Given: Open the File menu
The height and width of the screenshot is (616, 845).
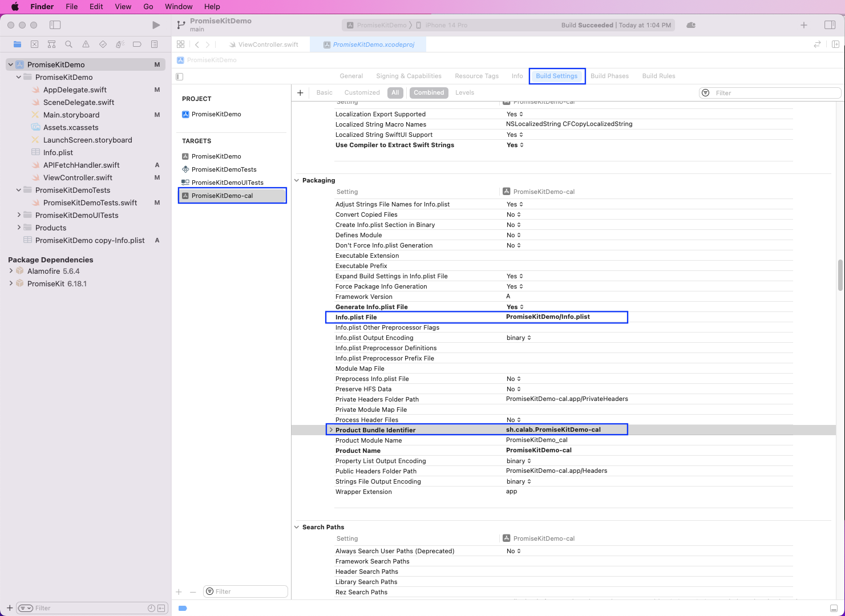Looking at the screenshot, I should 71,7.
